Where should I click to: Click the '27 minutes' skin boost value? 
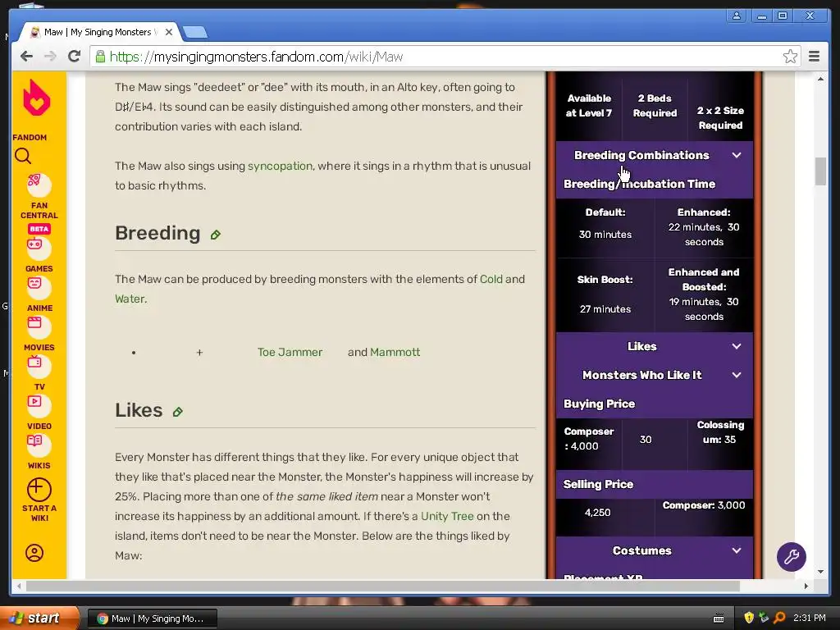point(605,309)
